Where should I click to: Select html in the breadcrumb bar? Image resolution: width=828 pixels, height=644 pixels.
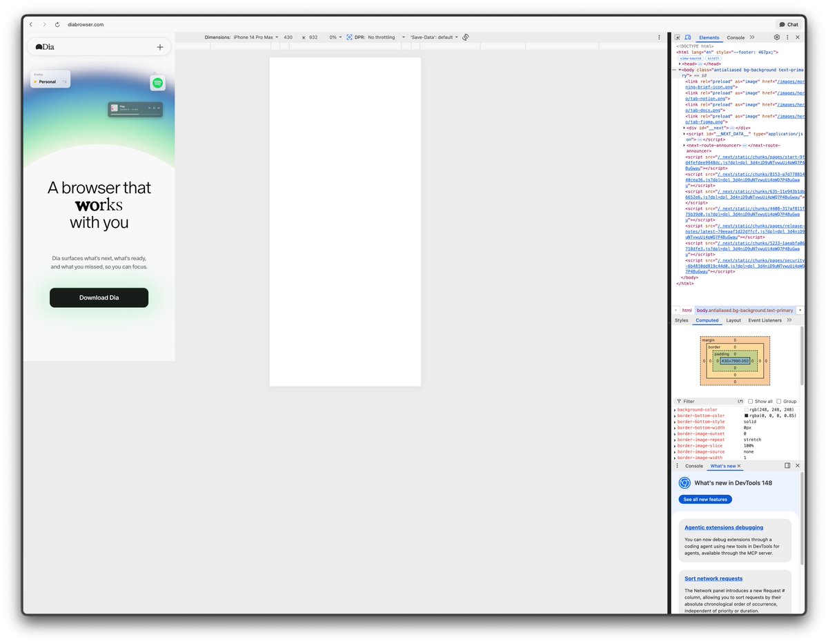687,311
